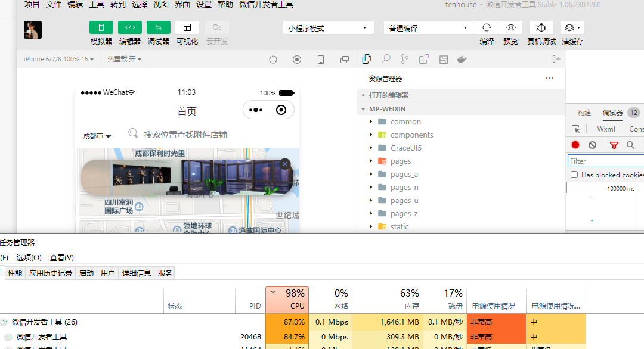Switch to Task Manager 性能 tab

[x=15, y=273]
